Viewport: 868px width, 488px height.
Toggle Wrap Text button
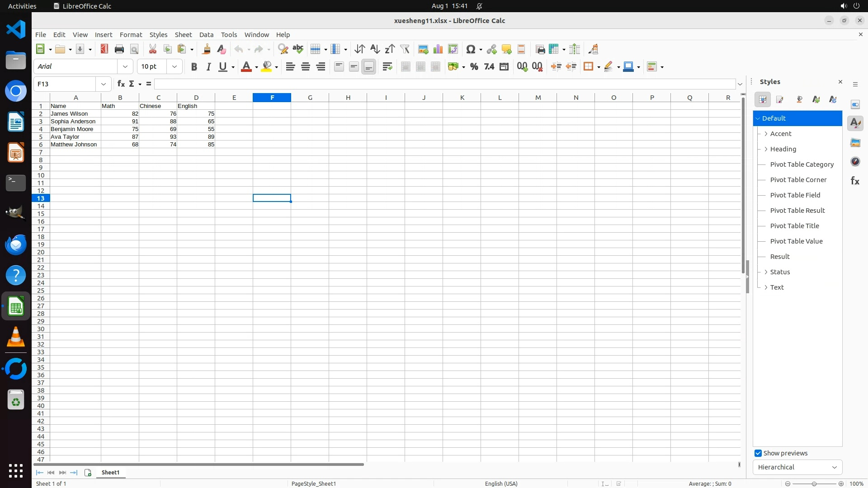point(387,67)
